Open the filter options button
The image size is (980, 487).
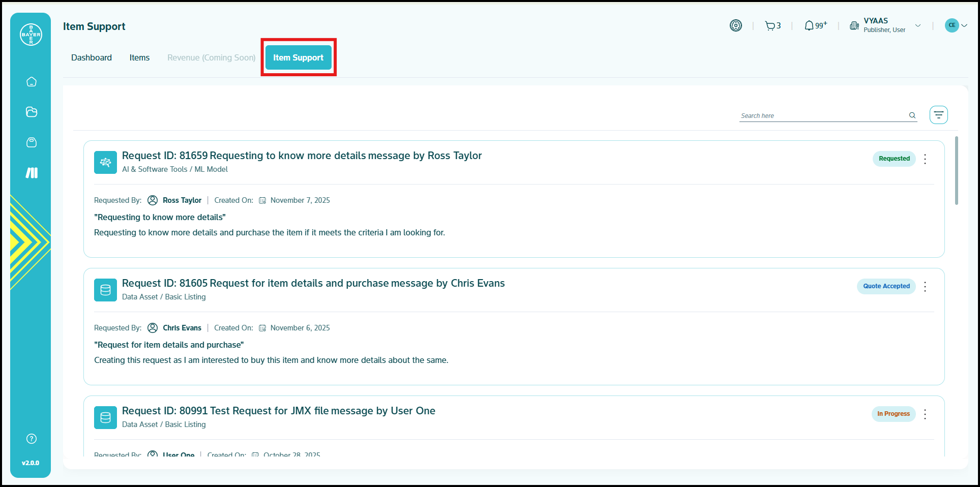(938, 115)
